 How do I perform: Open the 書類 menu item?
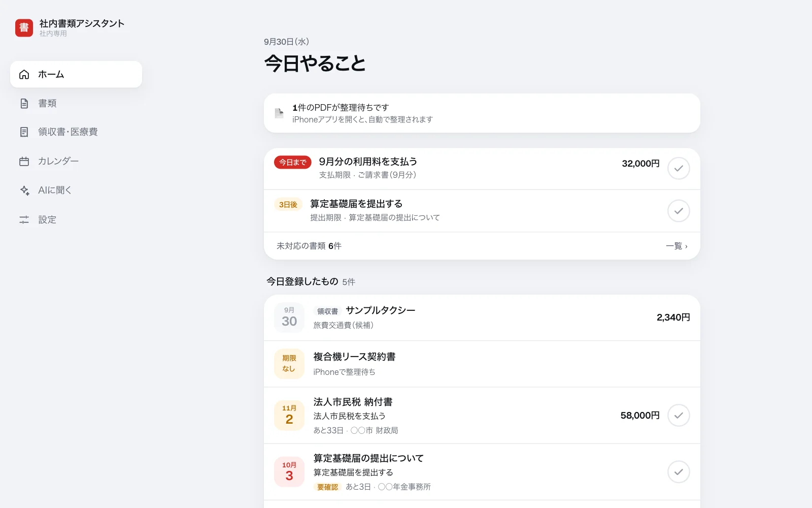click(76, 104)
